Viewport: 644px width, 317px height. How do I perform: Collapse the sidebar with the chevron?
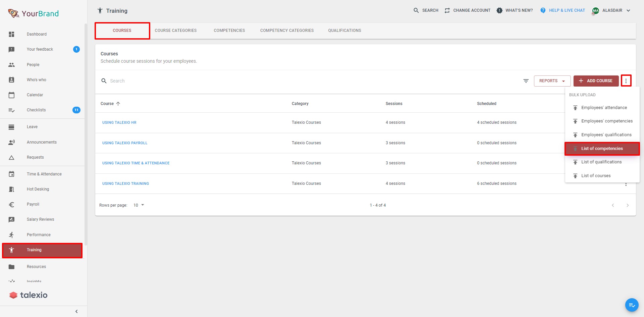76,311
